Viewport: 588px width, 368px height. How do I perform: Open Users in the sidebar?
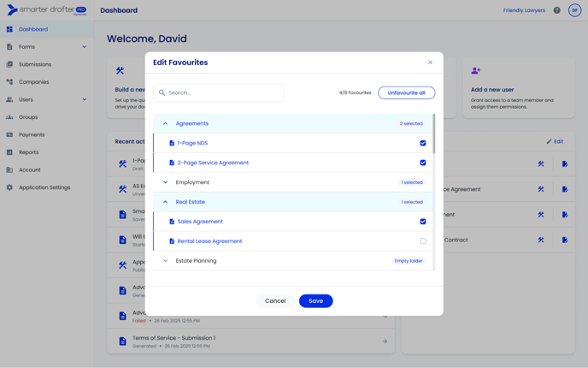[x=47, y=99]
